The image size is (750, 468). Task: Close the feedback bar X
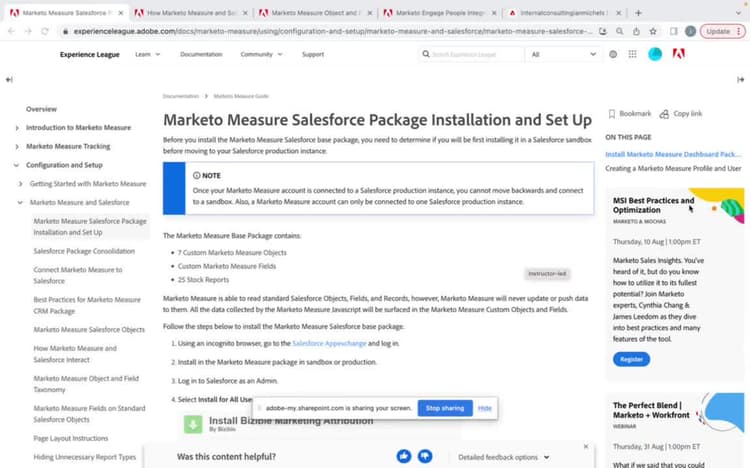point(586,446)
